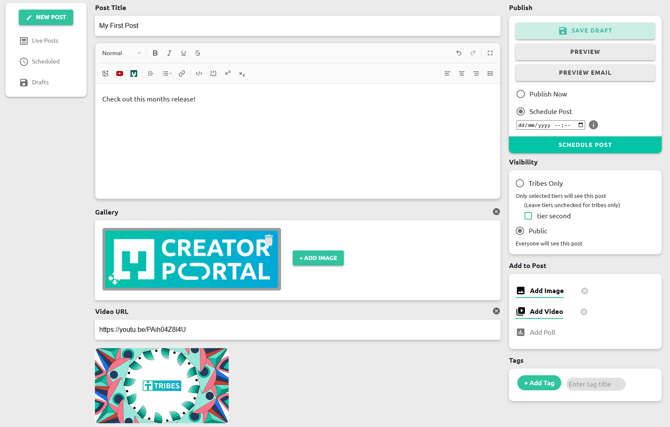Apply subscript formatting
The height and width of the screenshot is (427, 670).
pos(241,74)
